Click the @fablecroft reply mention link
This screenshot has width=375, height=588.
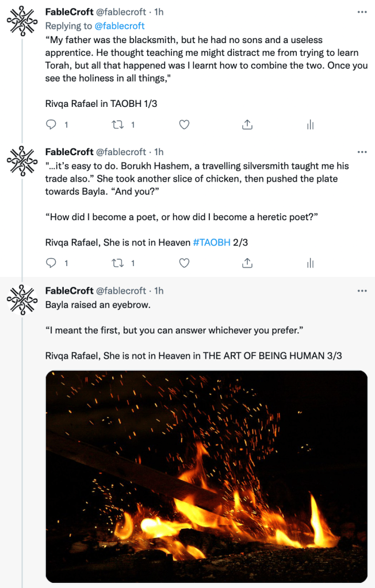coord(120,26)
